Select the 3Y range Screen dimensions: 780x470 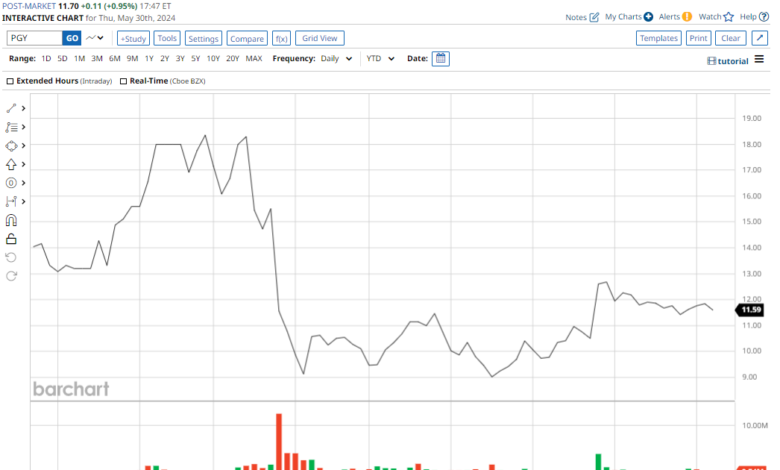180,59
